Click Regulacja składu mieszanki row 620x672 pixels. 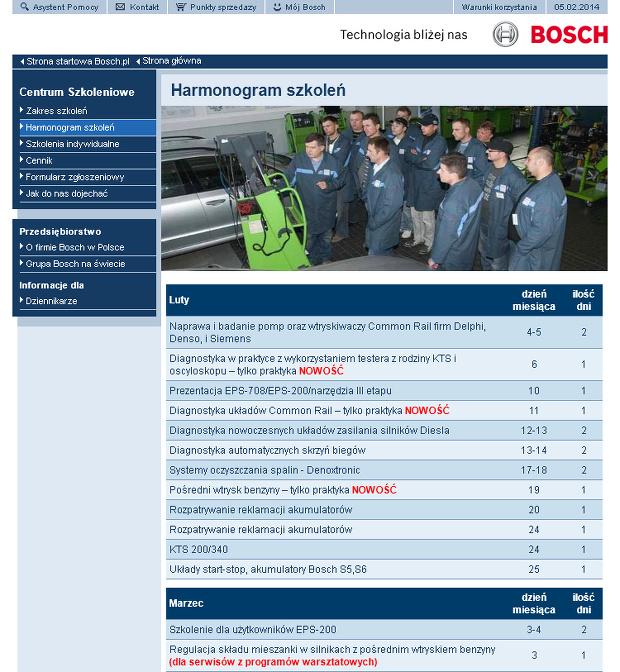click(x=384, y=655)
